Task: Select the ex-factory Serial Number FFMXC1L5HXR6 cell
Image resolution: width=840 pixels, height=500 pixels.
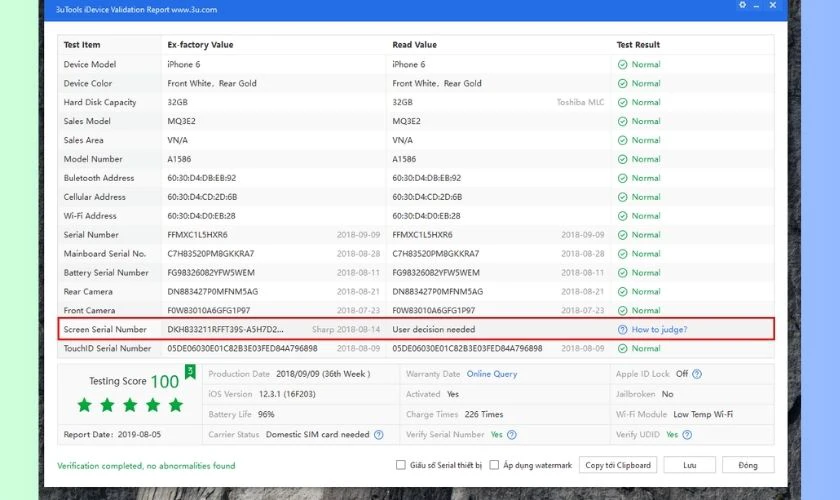Action: pyautogui.click(x=198, y=235)
